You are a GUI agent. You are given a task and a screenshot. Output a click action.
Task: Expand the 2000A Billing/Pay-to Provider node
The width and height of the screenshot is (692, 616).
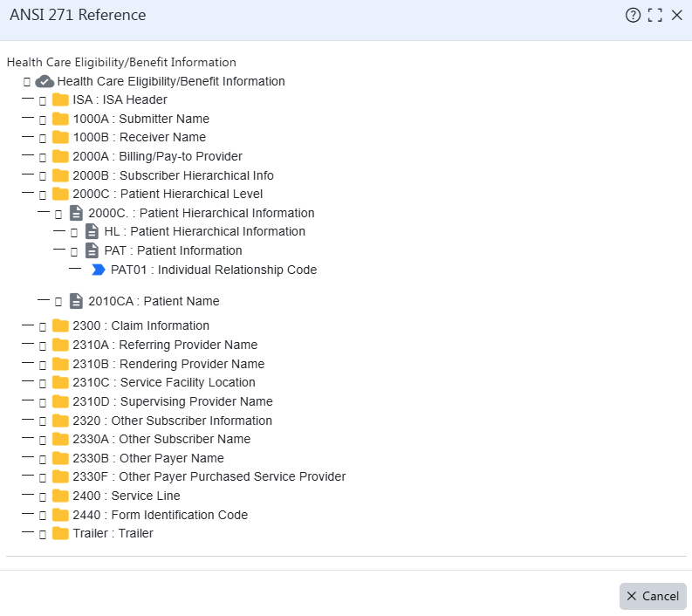[43, 158]
